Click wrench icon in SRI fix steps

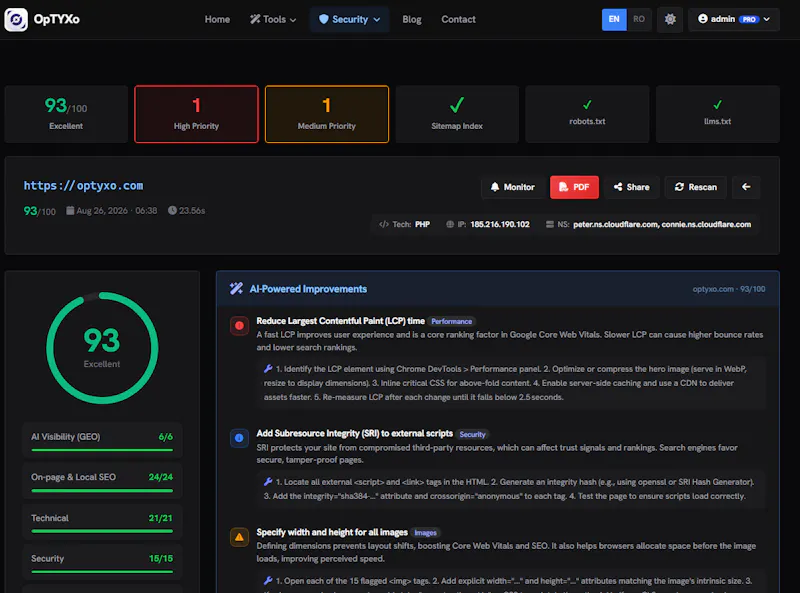(268, 481)
